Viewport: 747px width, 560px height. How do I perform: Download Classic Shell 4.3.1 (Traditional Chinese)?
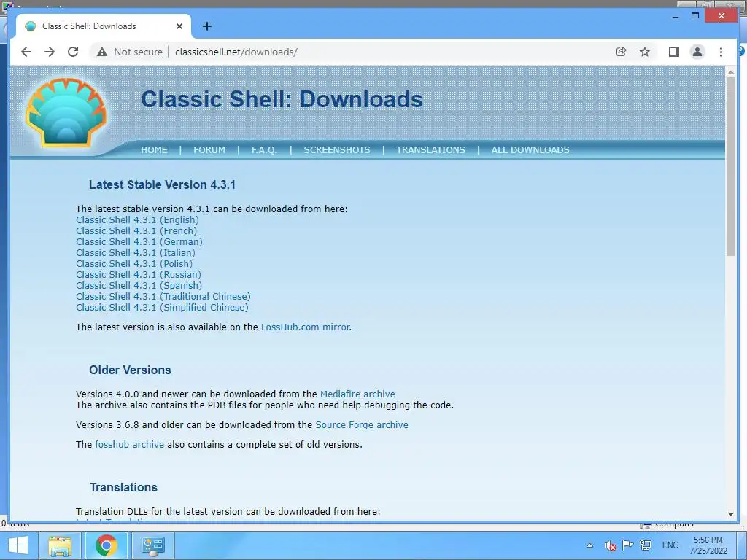(163, 297)
